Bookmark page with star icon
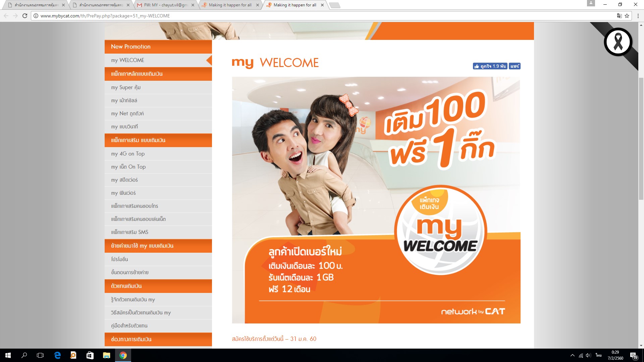The height and width of the screenshot is (362, 644). tap(627, 16)
